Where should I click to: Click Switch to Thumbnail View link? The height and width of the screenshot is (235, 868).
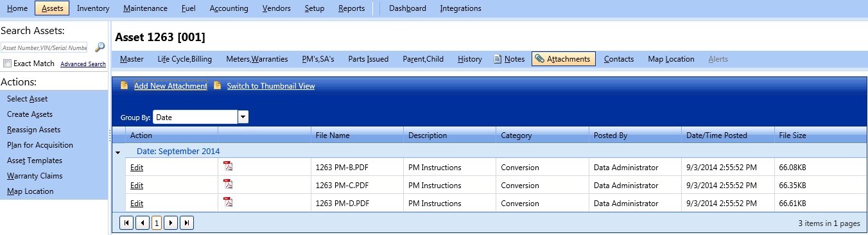coord(271,86)
